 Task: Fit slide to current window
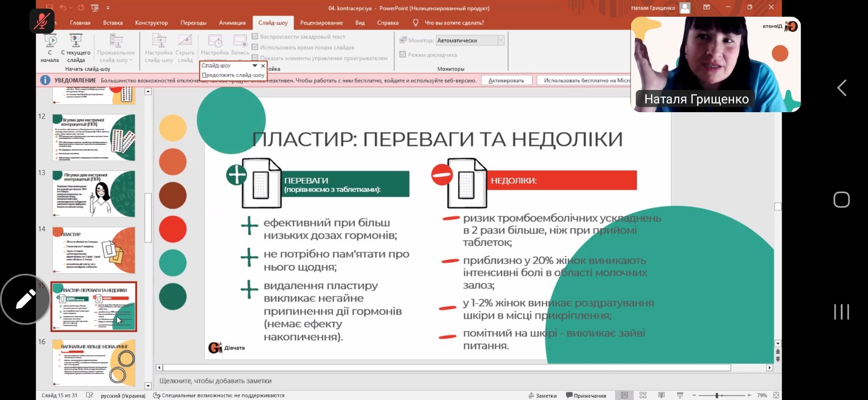coord(776,395)
